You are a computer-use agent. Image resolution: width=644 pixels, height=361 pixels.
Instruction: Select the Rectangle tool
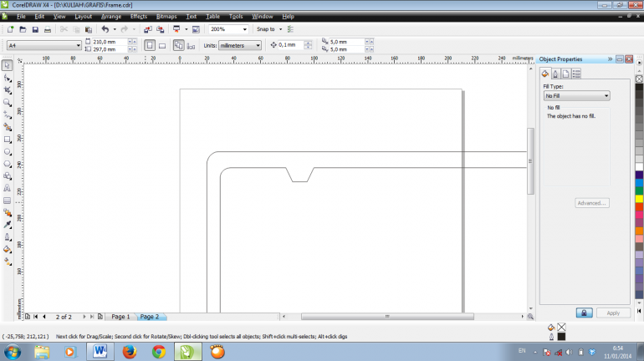(x=7, y=140)
